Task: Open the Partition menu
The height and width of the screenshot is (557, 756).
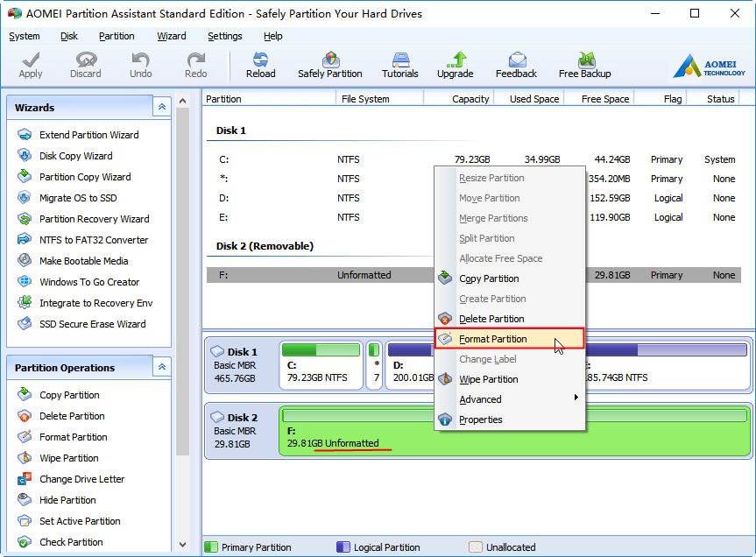Action: [117, 36]
